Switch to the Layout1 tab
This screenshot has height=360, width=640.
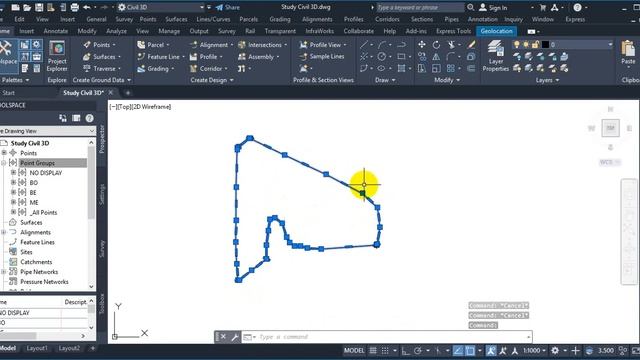[37, 348]
